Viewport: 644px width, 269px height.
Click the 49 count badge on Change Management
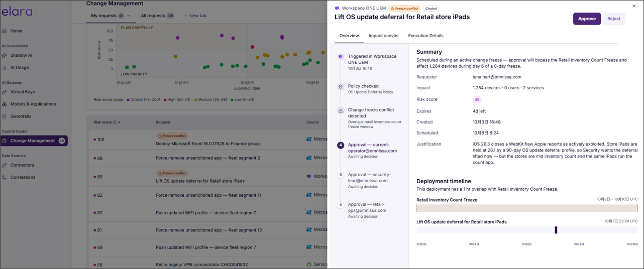coord(62,141)
